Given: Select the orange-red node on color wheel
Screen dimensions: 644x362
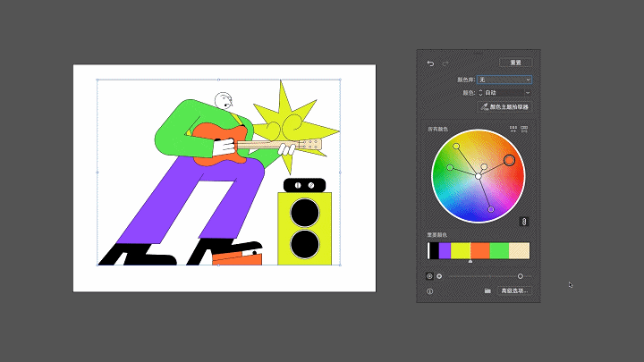Looking at the screenshot, I should click(510, 160).
